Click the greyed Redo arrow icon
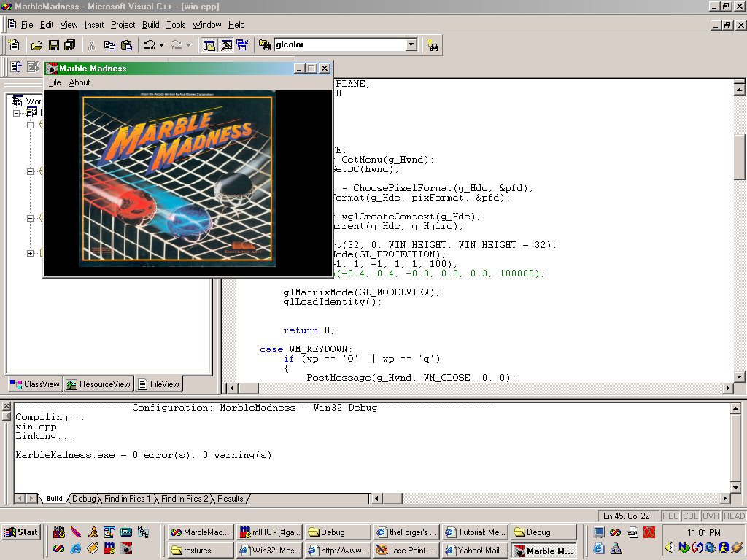Viewport: 747px width, 560px height. click(177, 45)
